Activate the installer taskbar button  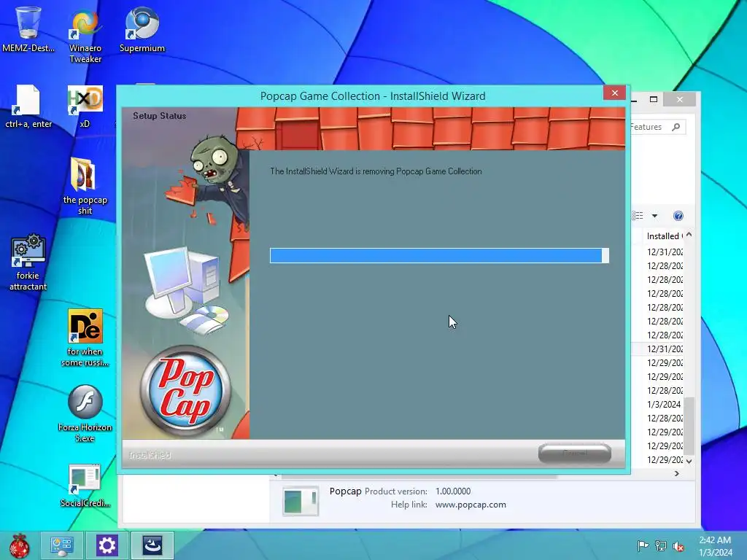pos(152,545)
